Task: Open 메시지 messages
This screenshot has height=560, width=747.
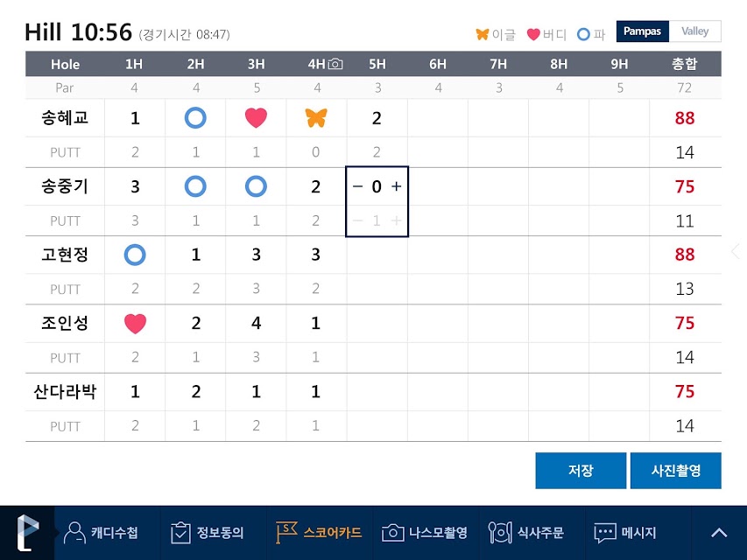Action: [x=625, y=532]
